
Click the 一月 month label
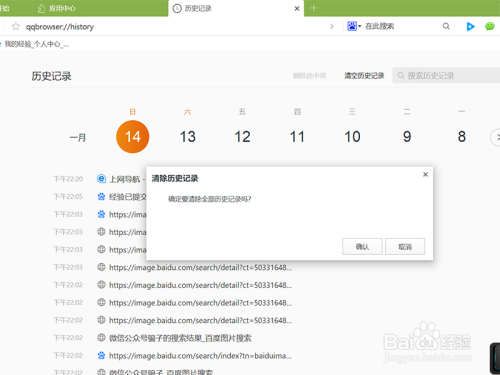click(78, 137)
